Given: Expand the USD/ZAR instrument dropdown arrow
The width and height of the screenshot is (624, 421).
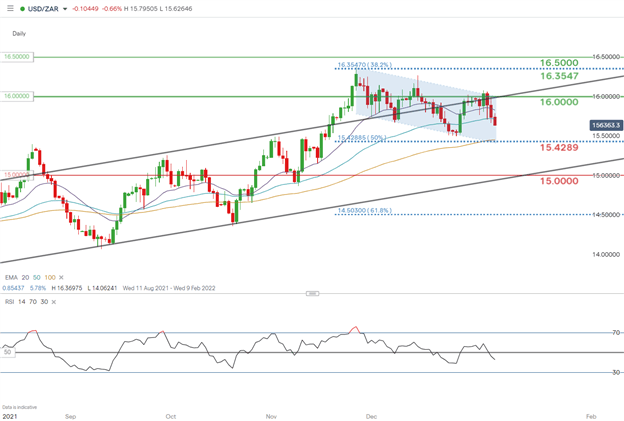Looking at the screenshot, I should tap(65, 9).
